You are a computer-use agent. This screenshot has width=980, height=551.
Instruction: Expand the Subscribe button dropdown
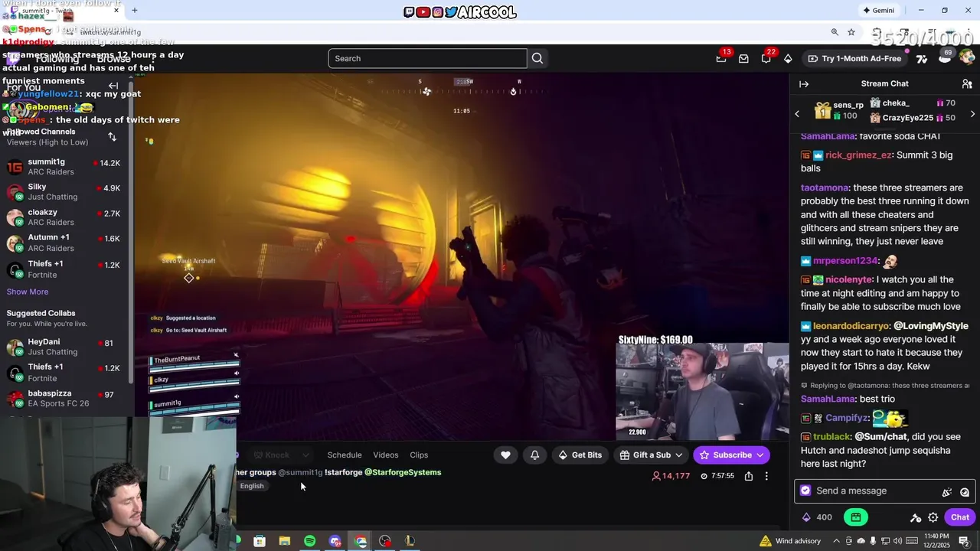[x=759, y=455]
